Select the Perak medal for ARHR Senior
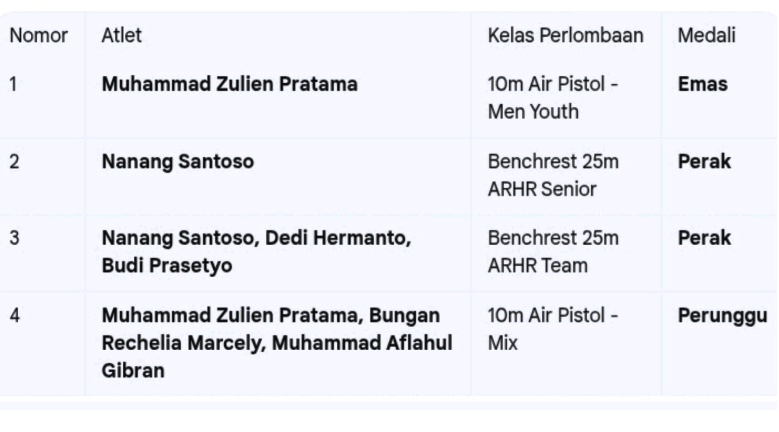This screenshot has width=779, height=432. tap(705, 162)
